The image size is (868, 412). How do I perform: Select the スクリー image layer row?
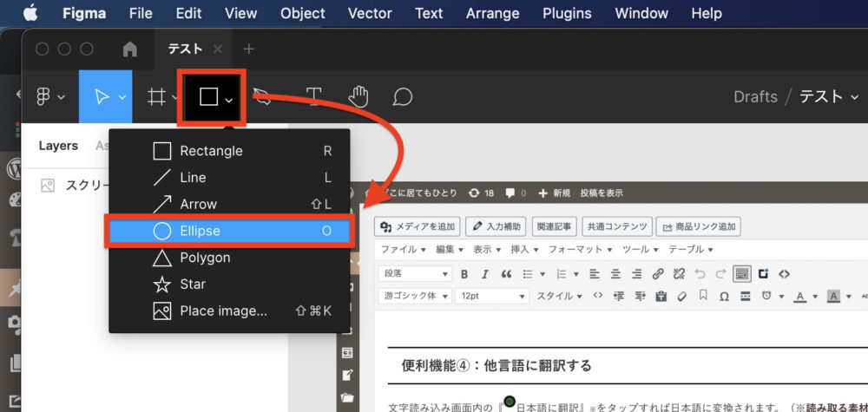coord(76,186)
